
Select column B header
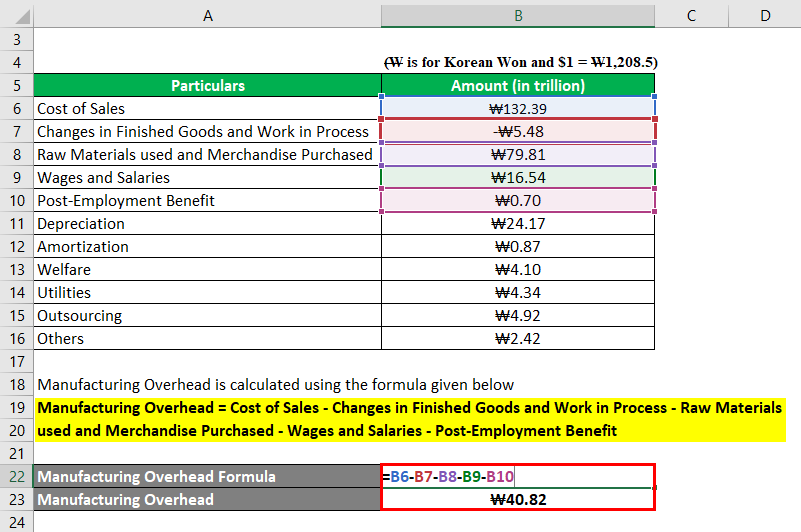pos(518,16)
